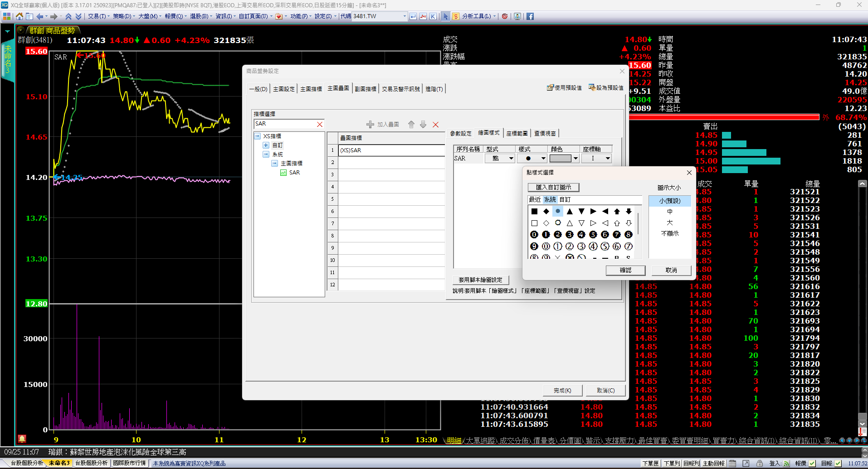The width and height of the screenshot is (868, 469).
Task: Click the SAR 顏色 color swatch
Action: pyautogui.click(x=561, y=159)
